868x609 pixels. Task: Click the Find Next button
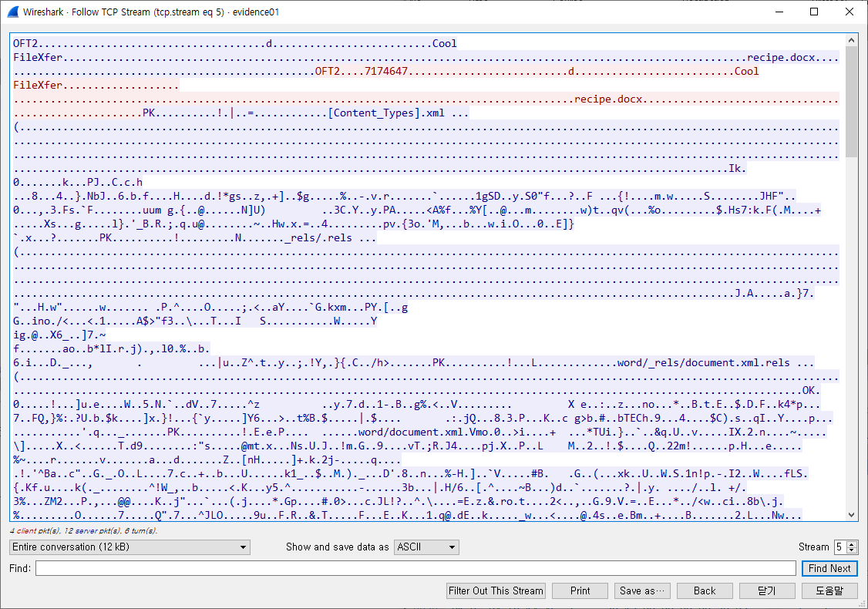[x=829, y=568]
